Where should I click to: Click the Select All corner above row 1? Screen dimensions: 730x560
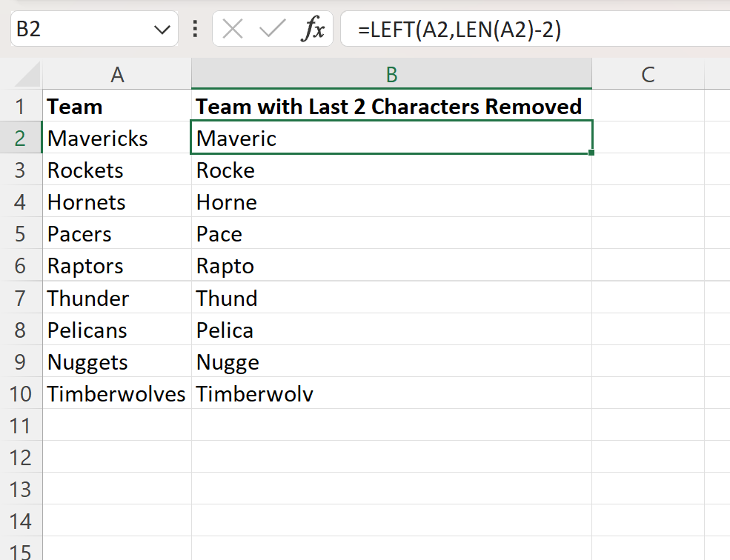(x=22, y=73)
